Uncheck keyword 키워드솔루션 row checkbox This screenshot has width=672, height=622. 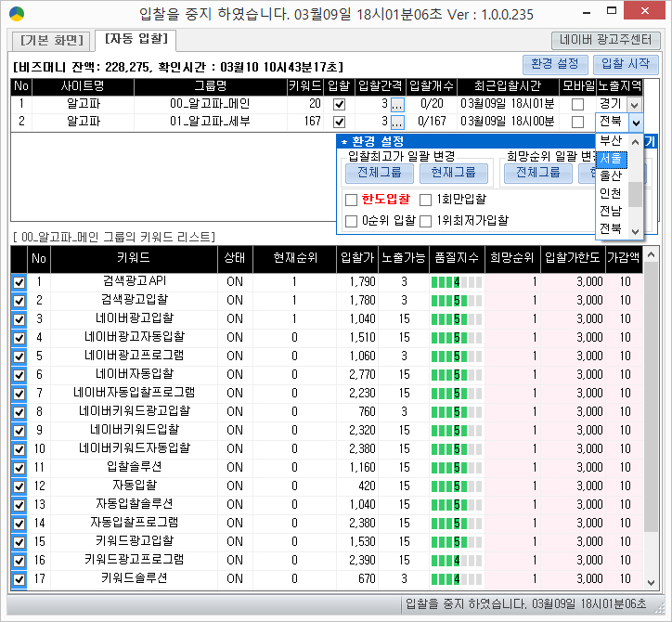tap(19, 579)
